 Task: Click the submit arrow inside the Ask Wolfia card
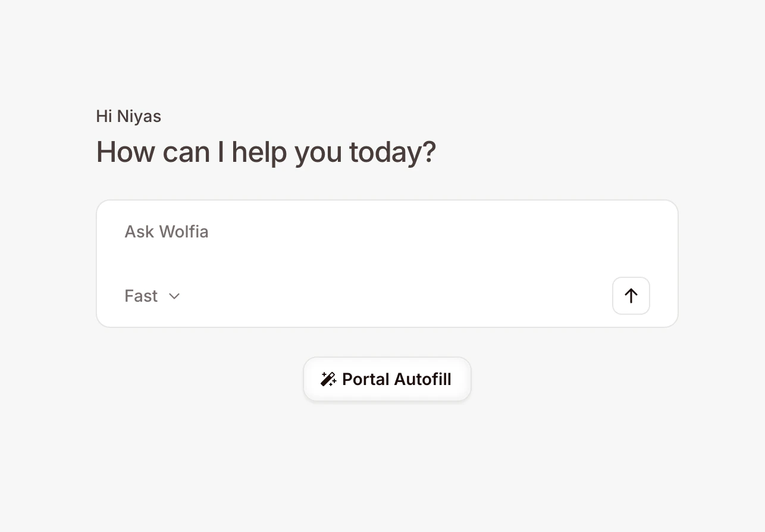click(631, 296)
